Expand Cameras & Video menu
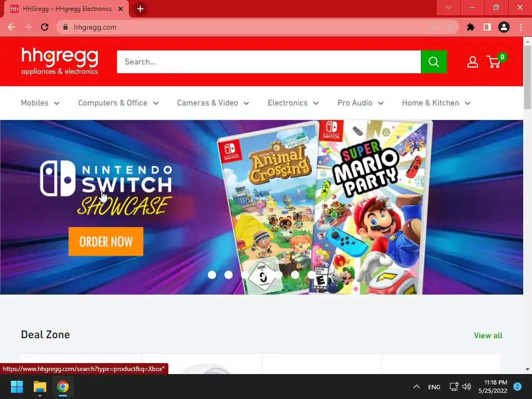 (213, 103)
